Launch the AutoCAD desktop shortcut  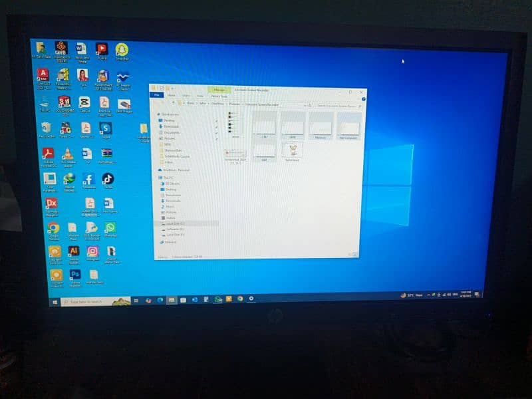(x=43, y=78)
